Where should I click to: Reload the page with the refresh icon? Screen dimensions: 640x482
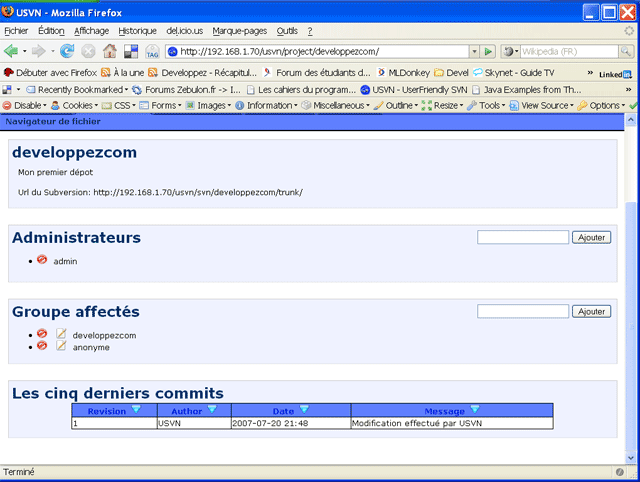67,51
